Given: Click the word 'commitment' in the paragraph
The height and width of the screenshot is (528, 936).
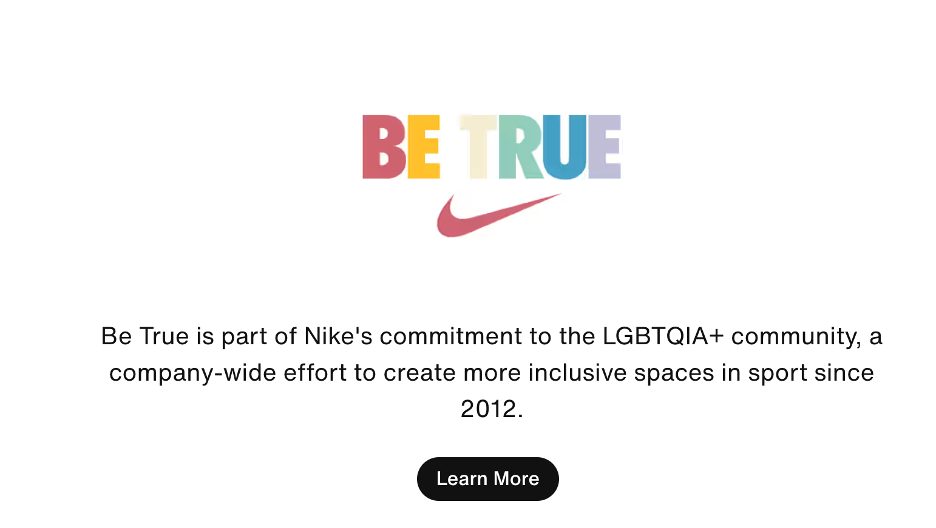Looking at the screenshot, I should 451,336.
